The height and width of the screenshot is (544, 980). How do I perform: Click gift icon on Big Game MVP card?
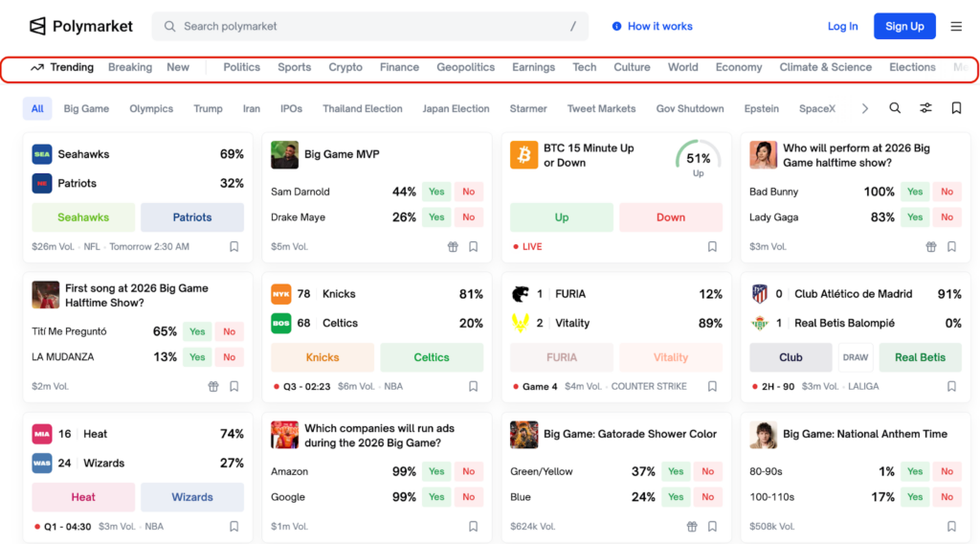[x=453, y=246]
